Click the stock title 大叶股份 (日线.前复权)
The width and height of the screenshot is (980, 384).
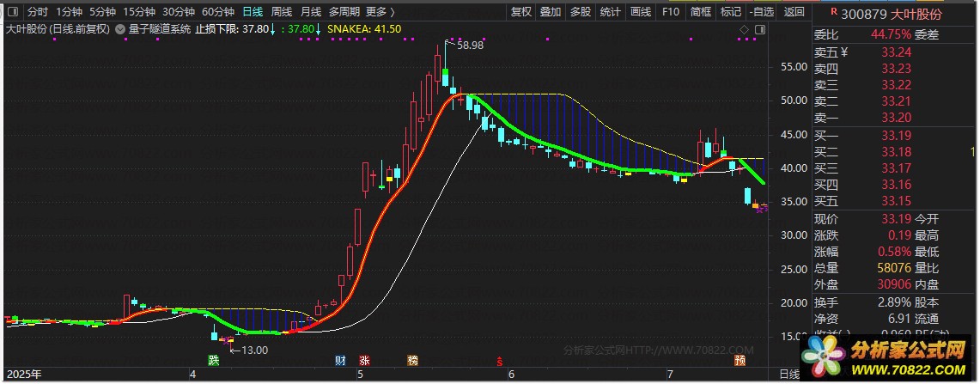click(x=58, y=28)
